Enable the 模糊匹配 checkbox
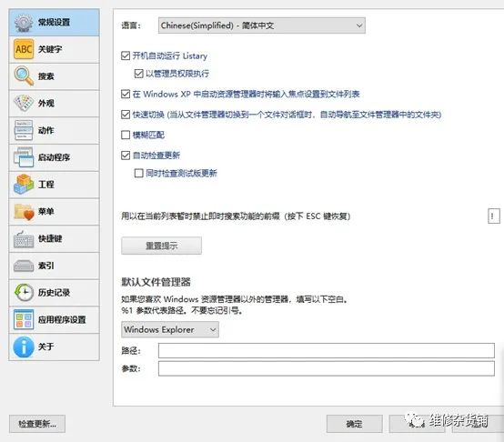The image size is (504, 442). point(126,135)
